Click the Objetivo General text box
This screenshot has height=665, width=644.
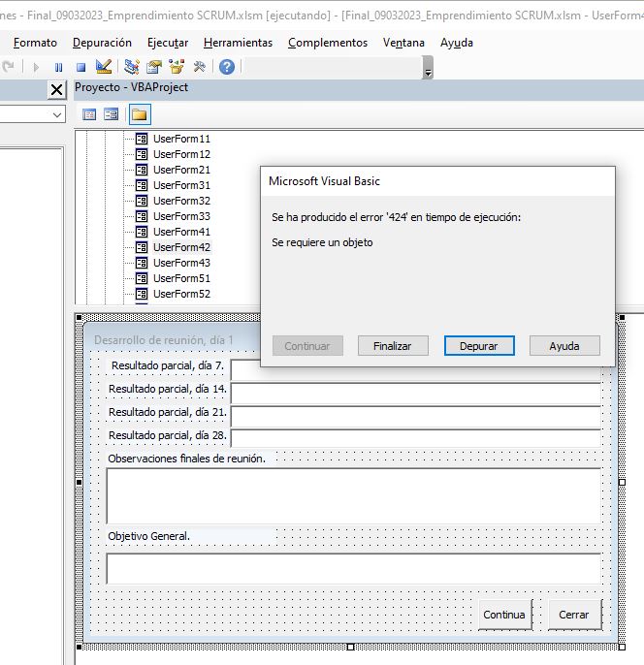coord(353,569)
